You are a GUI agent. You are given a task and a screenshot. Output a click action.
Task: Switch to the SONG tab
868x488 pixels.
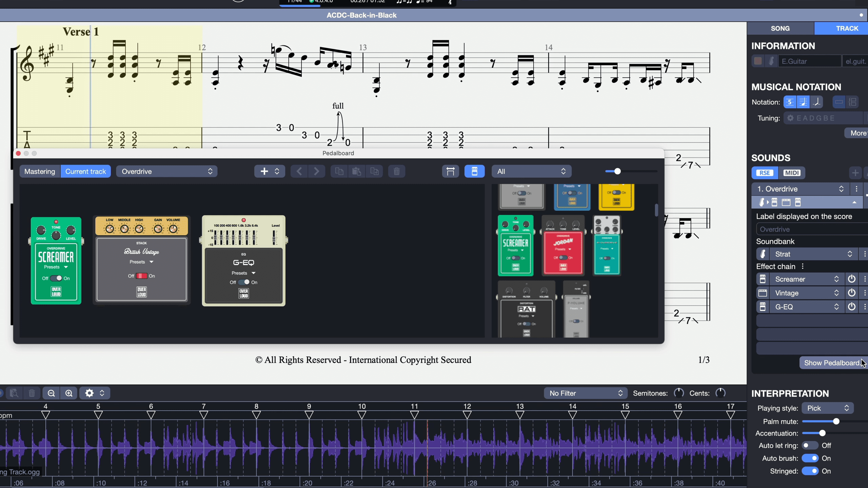780,28
